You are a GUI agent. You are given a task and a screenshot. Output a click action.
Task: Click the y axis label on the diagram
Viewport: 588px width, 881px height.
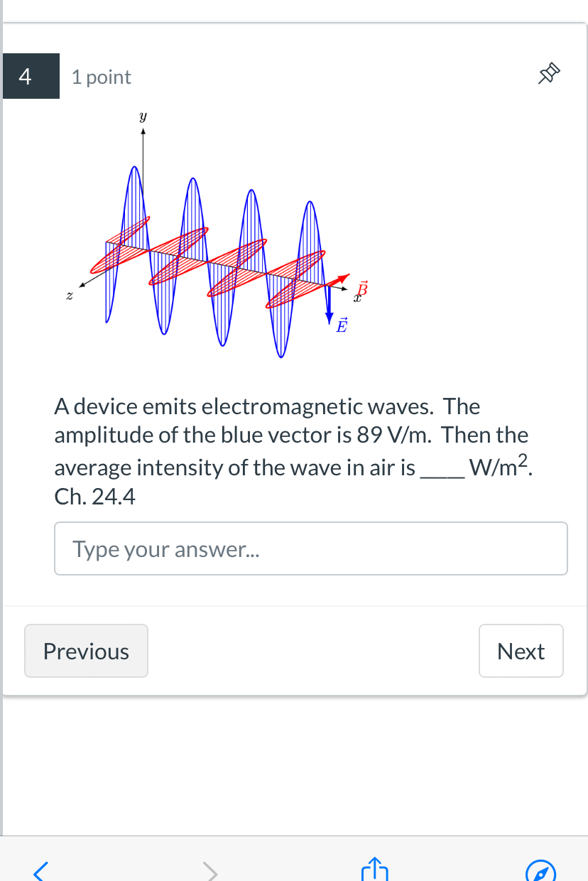pos(142,115)
